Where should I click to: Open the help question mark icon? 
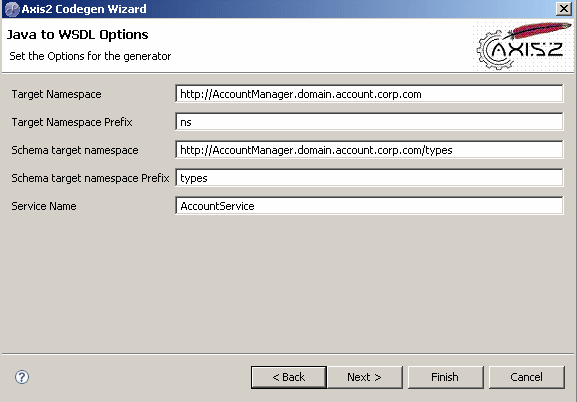click(x=22, y=377)
